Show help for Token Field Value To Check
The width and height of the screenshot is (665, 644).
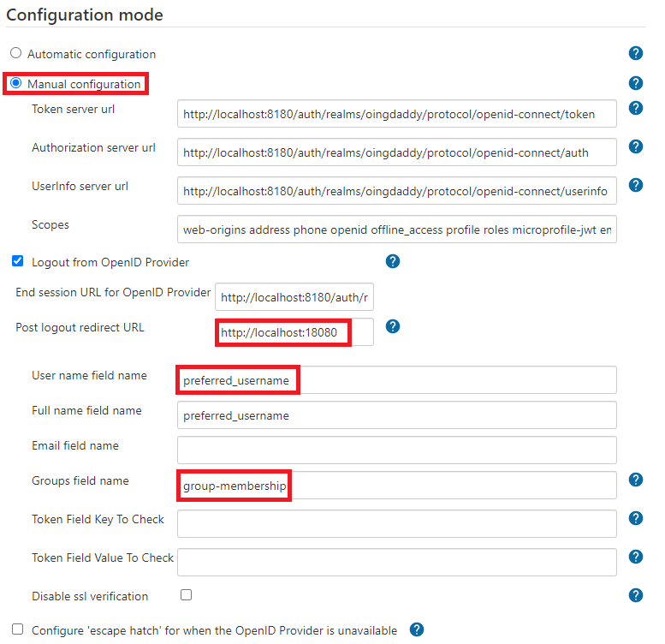(635, 557)
